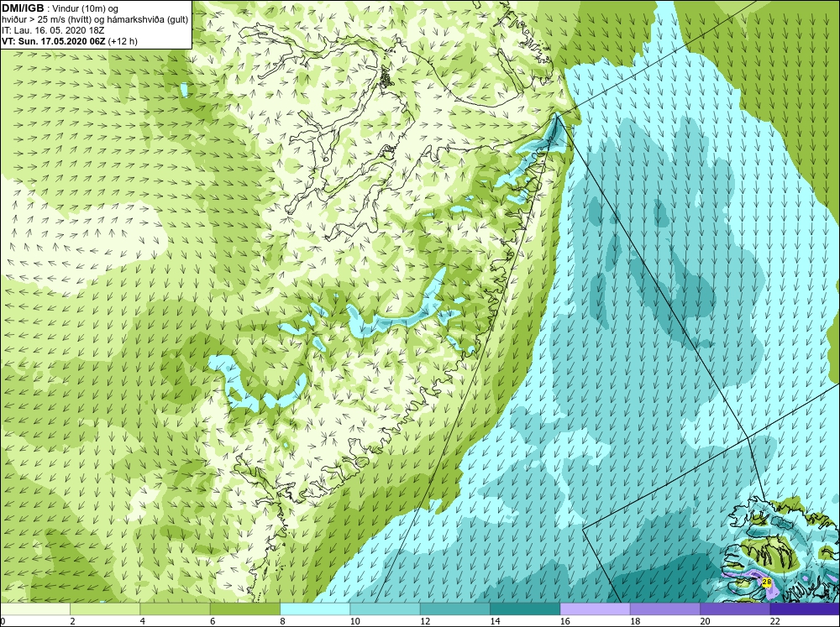Click the 'DMI/IGB' title label
This screenshot has width=840, height=627.
(x=23, y=8)
